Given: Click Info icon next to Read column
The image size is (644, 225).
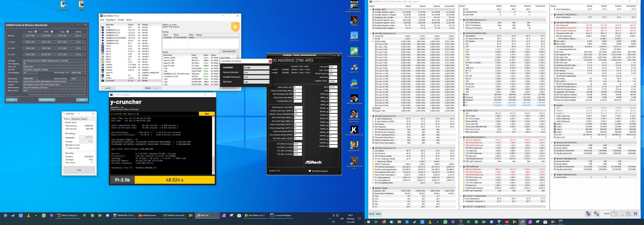Looking at the screenshot, I should tap(35, 32).
